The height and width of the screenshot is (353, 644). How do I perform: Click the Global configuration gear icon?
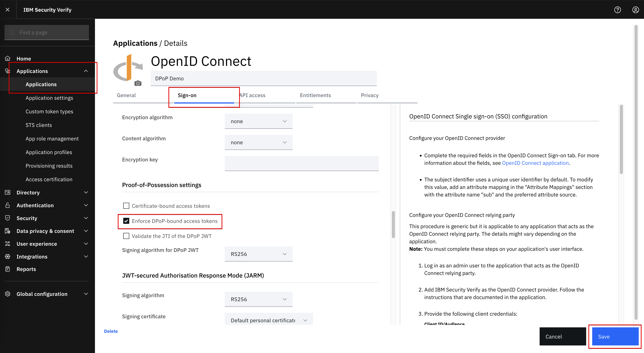(8, 294)
